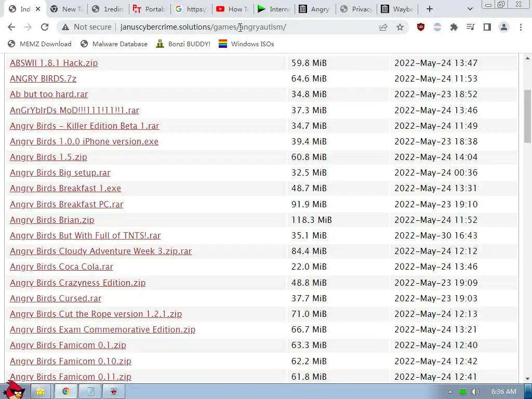Open a new browser tab
The height and width of the screenshot is (399, 532).
(x=430, y=9)
